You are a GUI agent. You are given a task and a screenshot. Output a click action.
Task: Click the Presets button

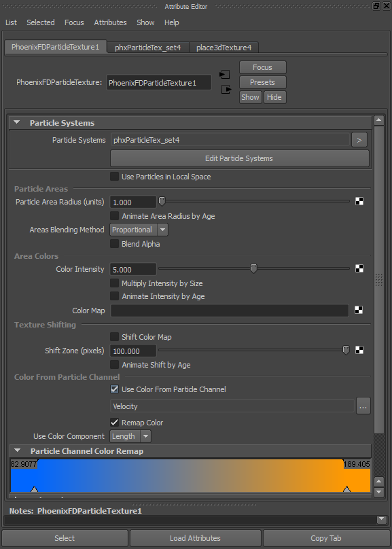point(262,82)
